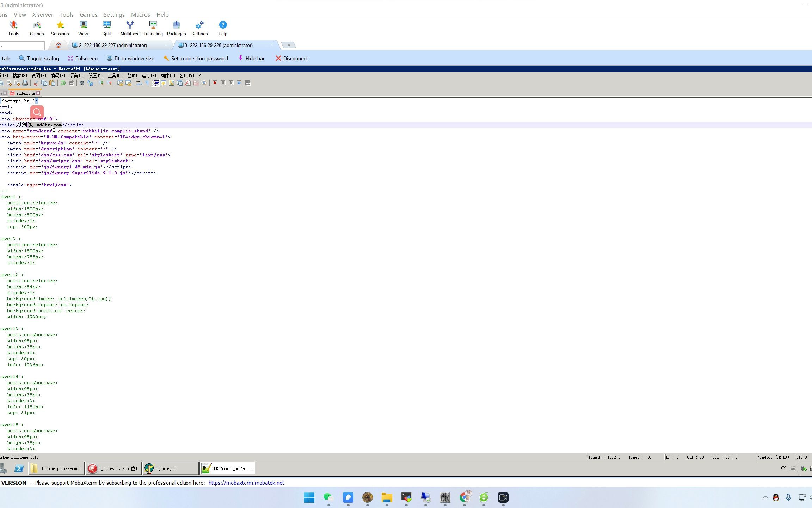Toggle word wrap in Notepad++ toolbar
The width and height of the screenshot is (812, 508).
pos(139,83)
